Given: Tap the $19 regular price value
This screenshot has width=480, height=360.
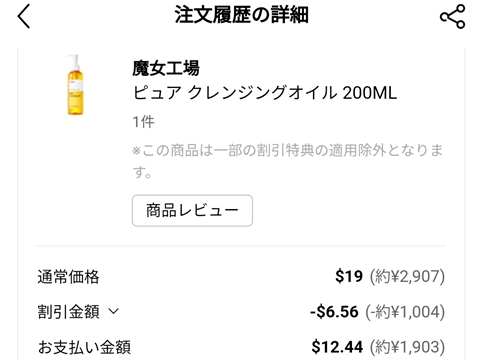Looking at the screenshot, I should click(x=349, y=276).
